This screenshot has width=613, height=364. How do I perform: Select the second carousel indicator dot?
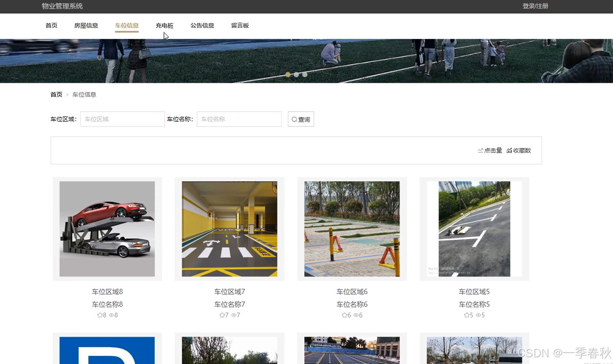click(296, 74)
